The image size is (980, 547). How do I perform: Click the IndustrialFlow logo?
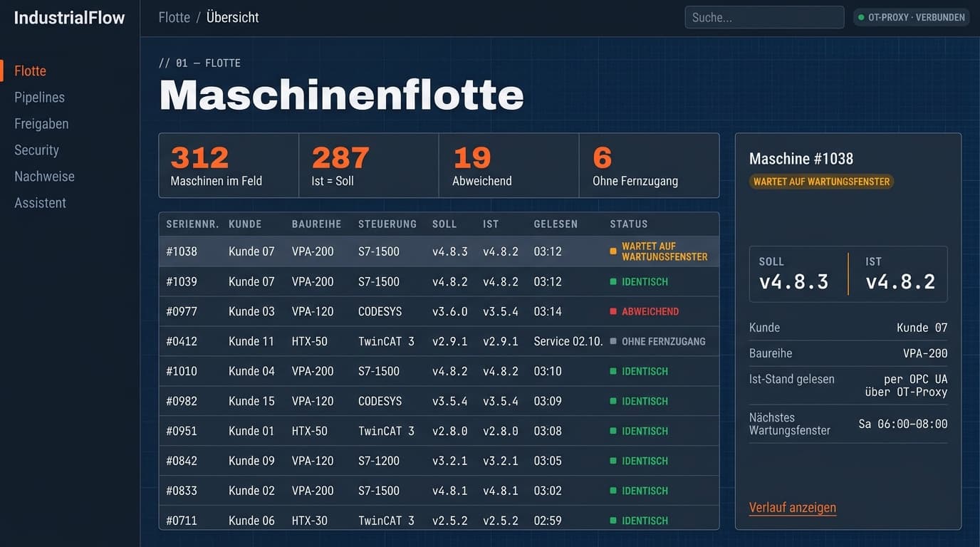tap(69, 18)
